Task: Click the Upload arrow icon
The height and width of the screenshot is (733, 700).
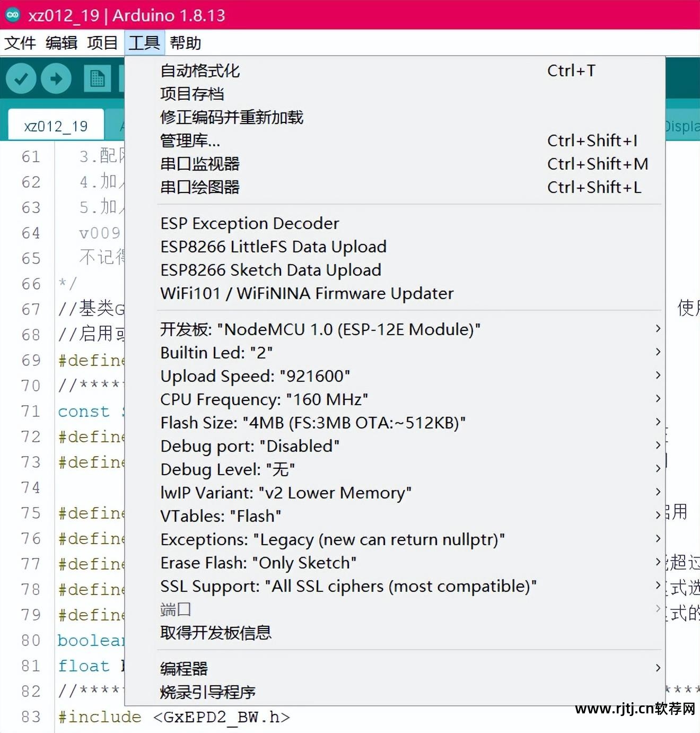Action: coord(56,78)
